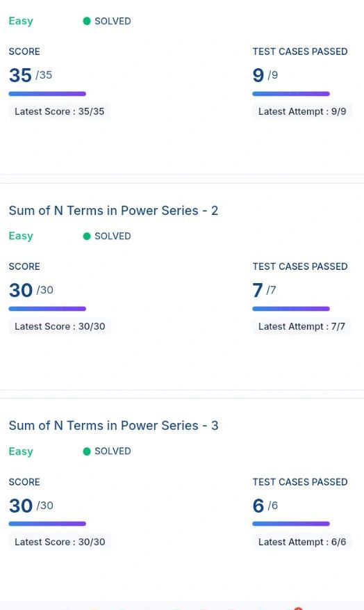Click the large 35 /35 score value
364x610 pixels.
tap(31, 75)
